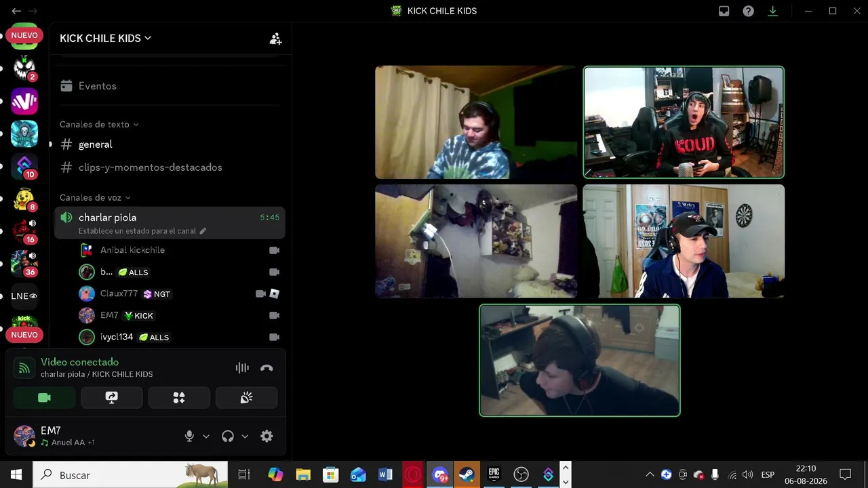This screenshot has width=868, height=488.
Task: Focus the video showing an empty bedroom
Action: coord(476,241)
